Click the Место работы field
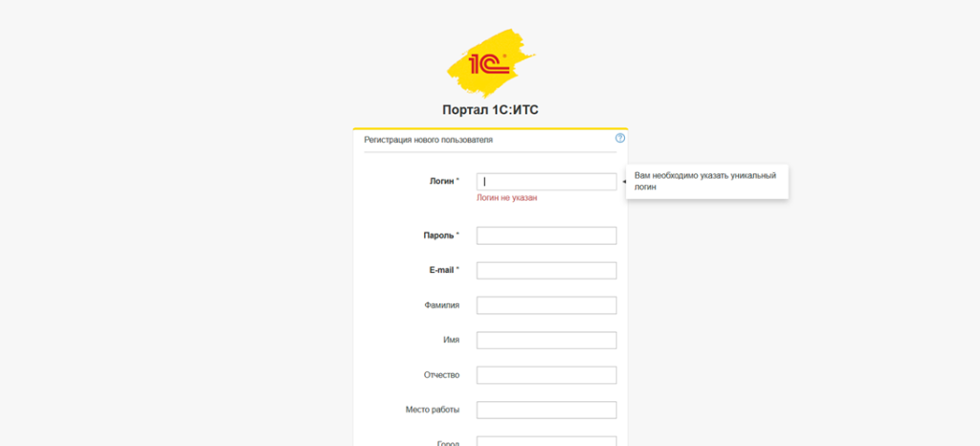980x446 pixels. pyautogui.click(x=546, y=411)
